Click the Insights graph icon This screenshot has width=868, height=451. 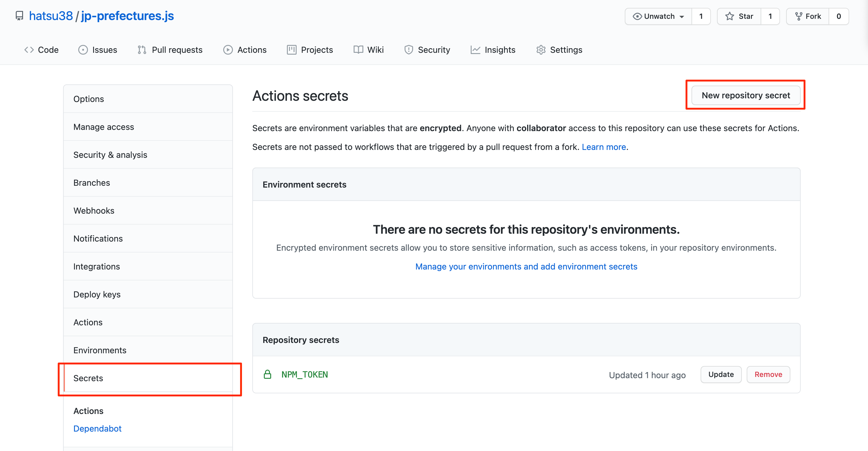click(475, 50)
